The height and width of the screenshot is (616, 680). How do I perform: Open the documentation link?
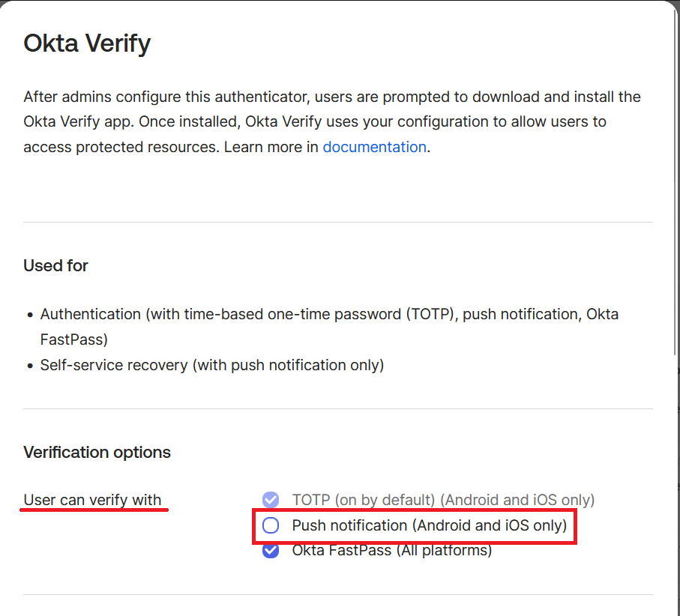pos(374,147)
